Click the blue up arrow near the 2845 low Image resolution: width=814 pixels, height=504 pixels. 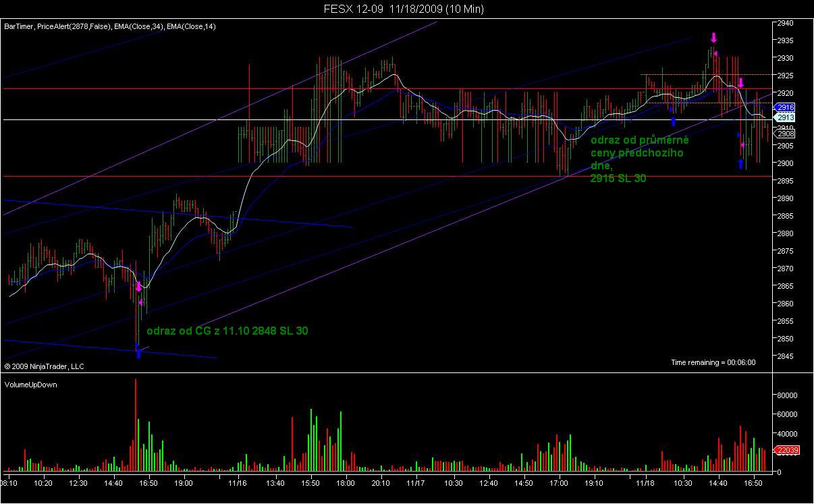(x=138, y=353)
